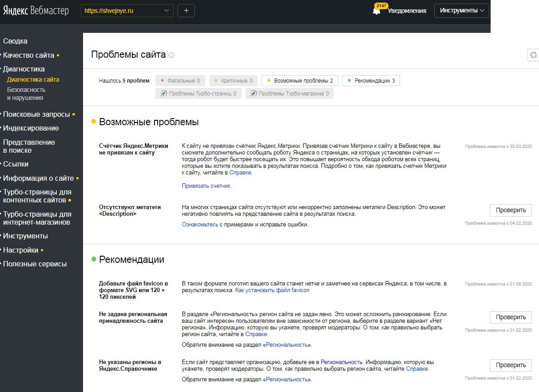Click Счётчик Яндекс.Метрики не привязан title

133,149
